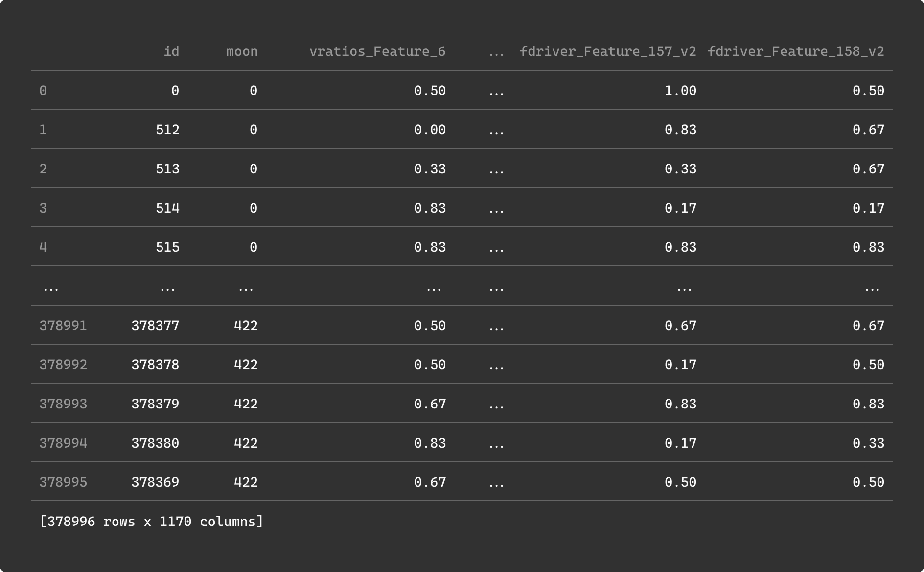Viewport: 924px width, 572px height.
Task: Click row index 378993
Action: tap(63, 404)
